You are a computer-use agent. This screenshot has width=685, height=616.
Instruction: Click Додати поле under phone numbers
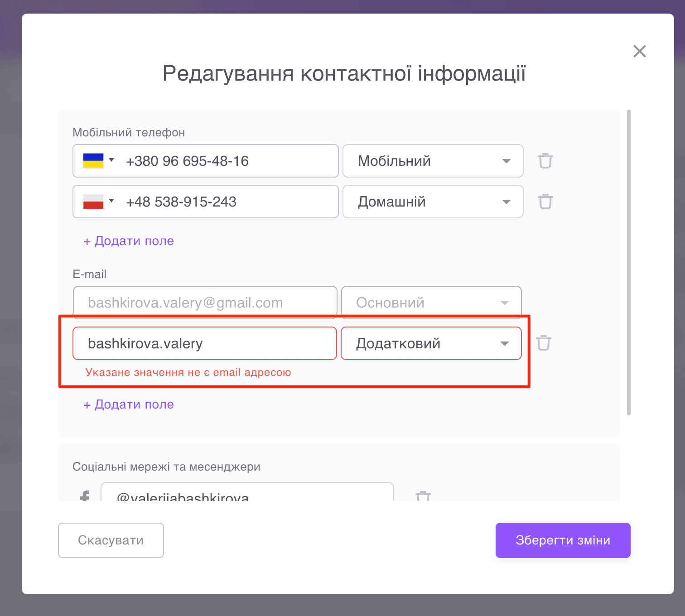[128, 241]
